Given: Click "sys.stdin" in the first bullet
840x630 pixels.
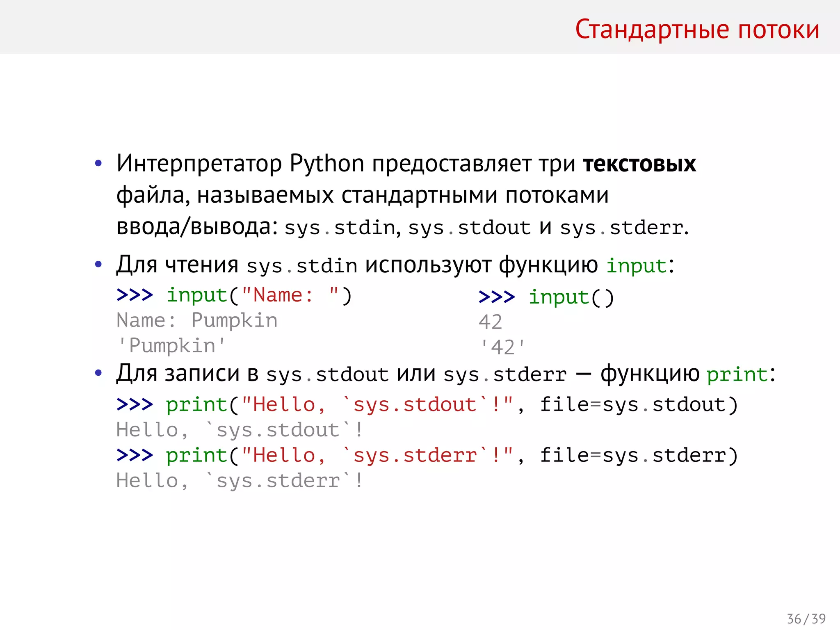Looking at the screenshot, I should [340, 228].
